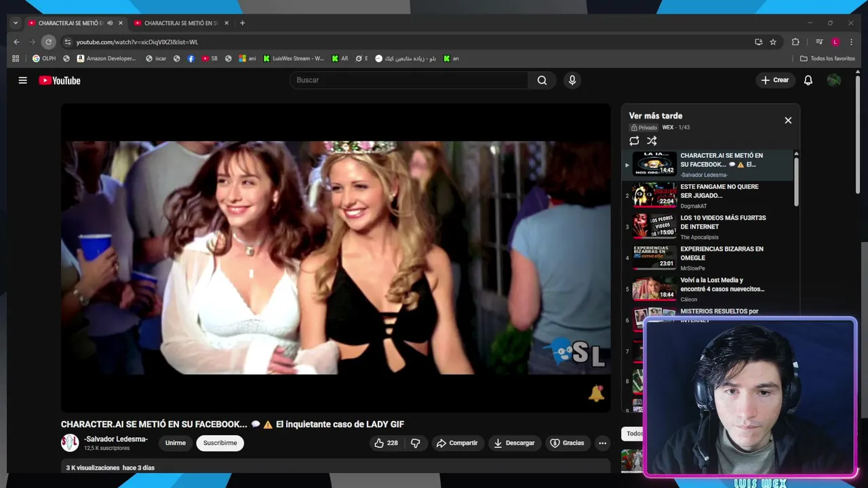Reload the page in the browser

[x=48, y=42]
